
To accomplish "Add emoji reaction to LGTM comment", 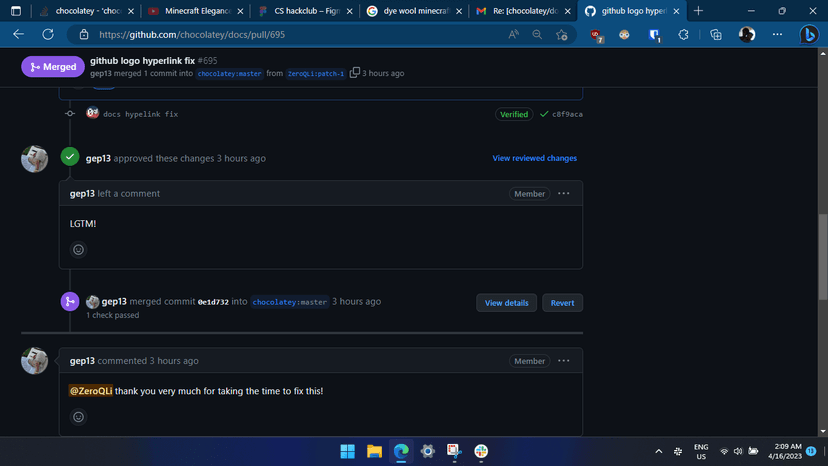I will point(79,250).
